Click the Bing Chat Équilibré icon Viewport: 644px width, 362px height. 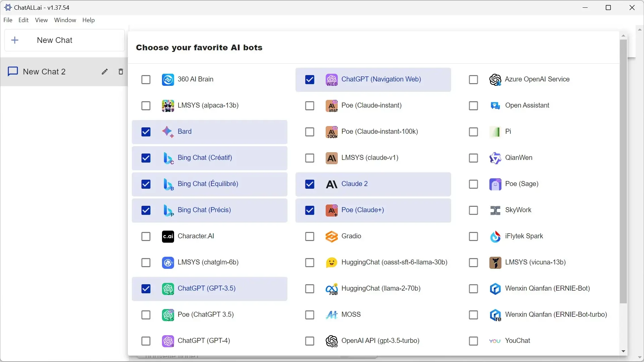168,184
